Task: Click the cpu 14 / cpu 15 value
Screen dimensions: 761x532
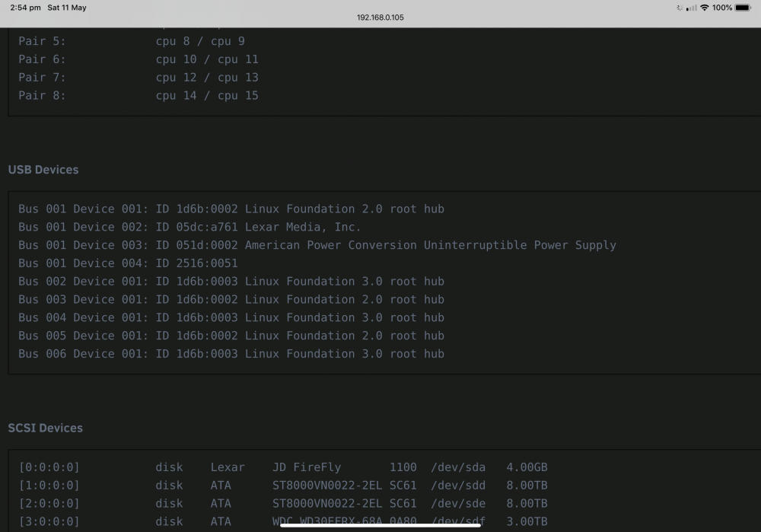Action: click(x=207, y=96)
